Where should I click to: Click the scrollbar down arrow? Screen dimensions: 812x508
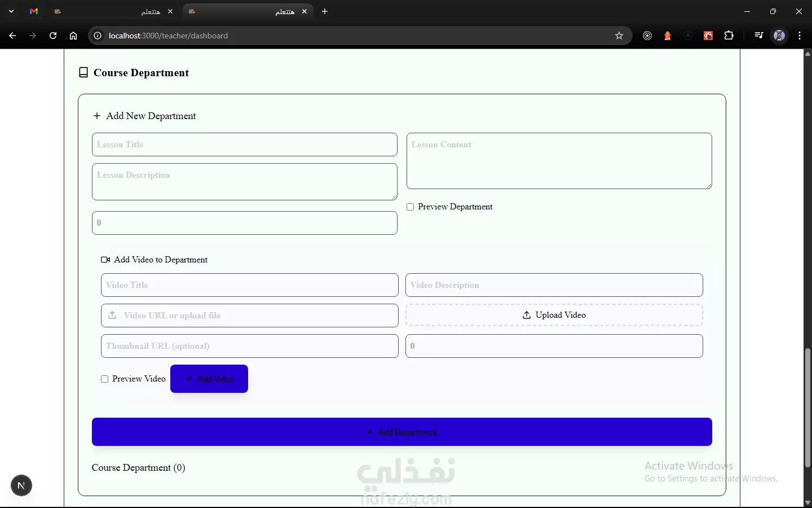click(x=807, y=502)
